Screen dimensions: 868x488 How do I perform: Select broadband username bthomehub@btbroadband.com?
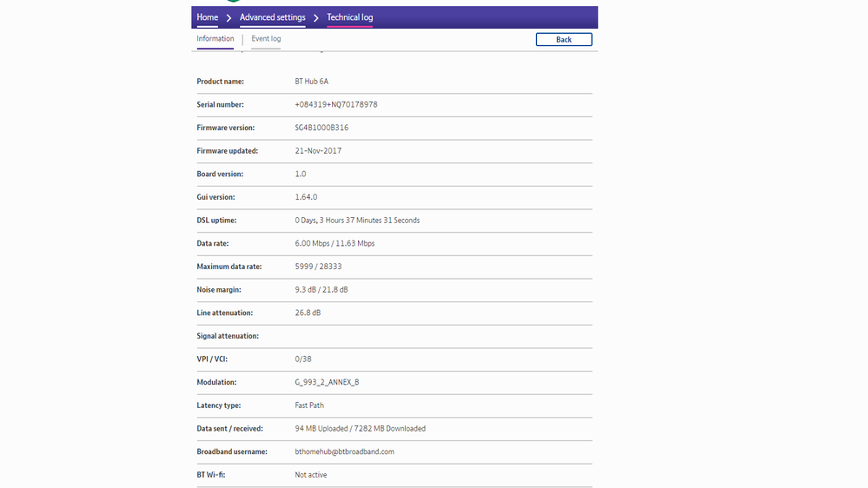[344, 452]
